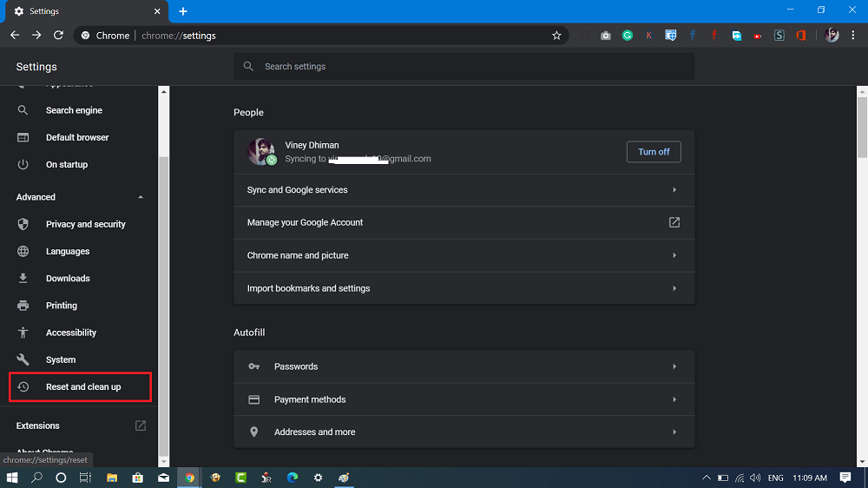868x488 pixels.
Task: Open Accessibility settings section
Action: pyautogui.click(x=71, y=333)
